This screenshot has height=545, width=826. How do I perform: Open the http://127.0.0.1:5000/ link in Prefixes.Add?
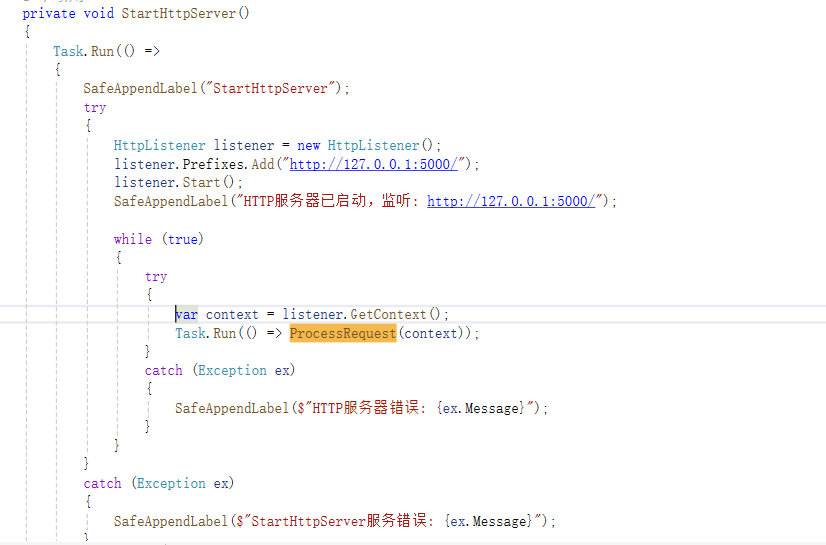[373, 164]
